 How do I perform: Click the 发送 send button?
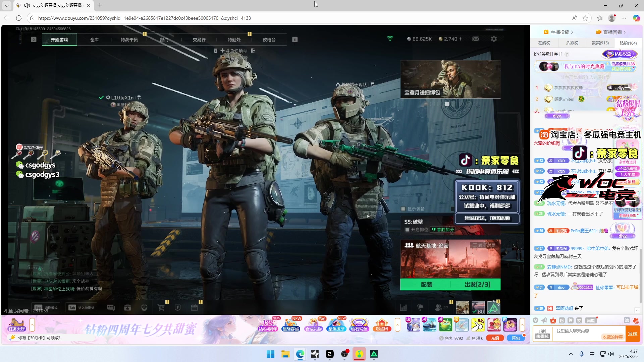(x=633, y=334)
